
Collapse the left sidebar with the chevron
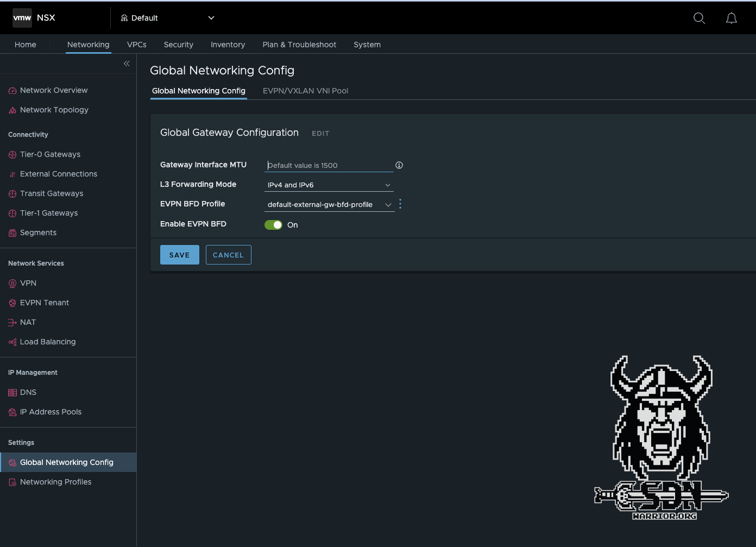tap(127, 64)
